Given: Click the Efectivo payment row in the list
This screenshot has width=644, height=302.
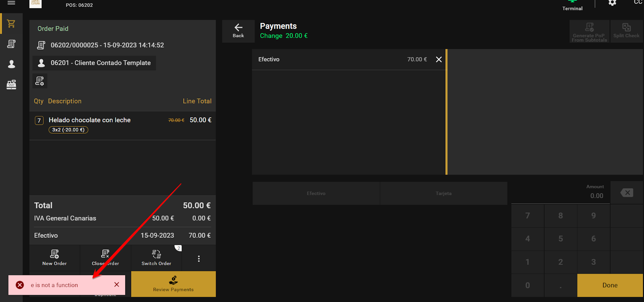Looking at the screenshot, I should tap(349, 59).
